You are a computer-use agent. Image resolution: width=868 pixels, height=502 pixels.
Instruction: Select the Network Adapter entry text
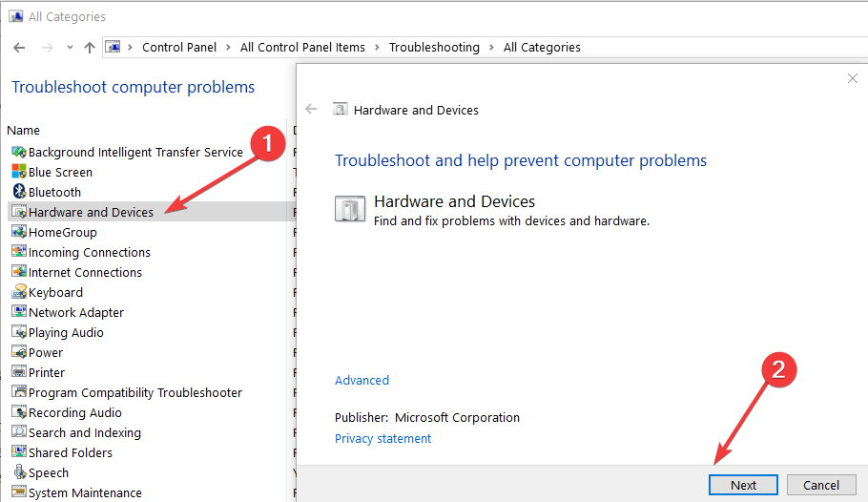(76, 312)
